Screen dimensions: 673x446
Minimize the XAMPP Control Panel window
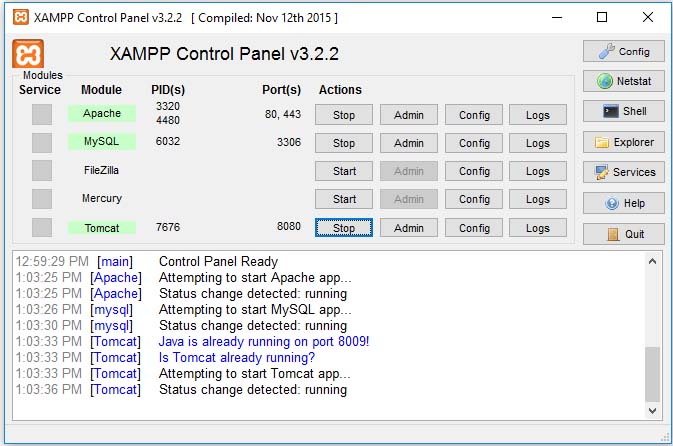557,17
